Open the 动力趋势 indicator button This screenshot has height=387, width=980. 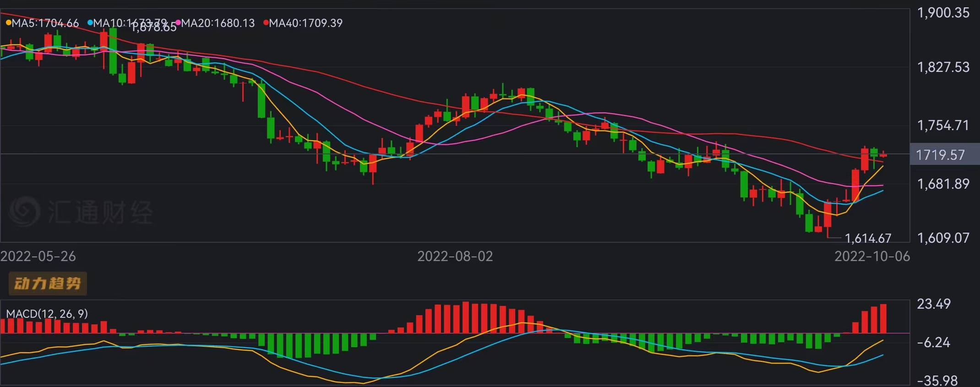48,283
